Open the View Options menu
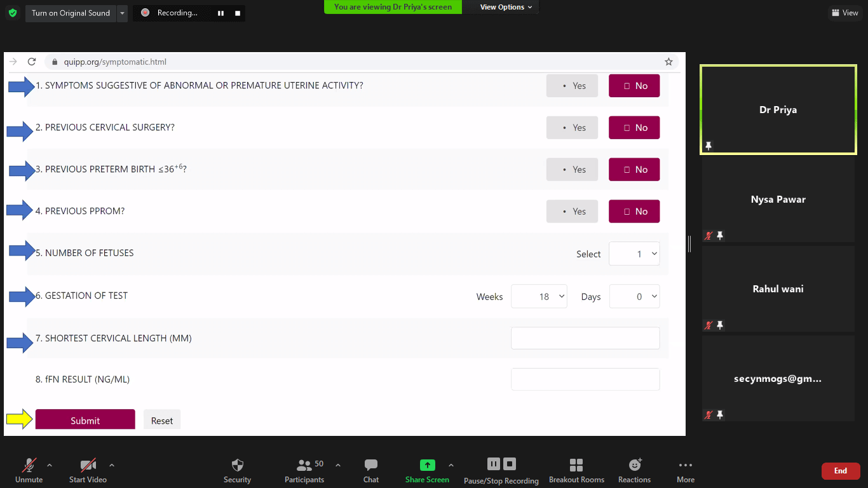Image resolution: width=868 pixels, height=488 pixels. pos(506,7)
